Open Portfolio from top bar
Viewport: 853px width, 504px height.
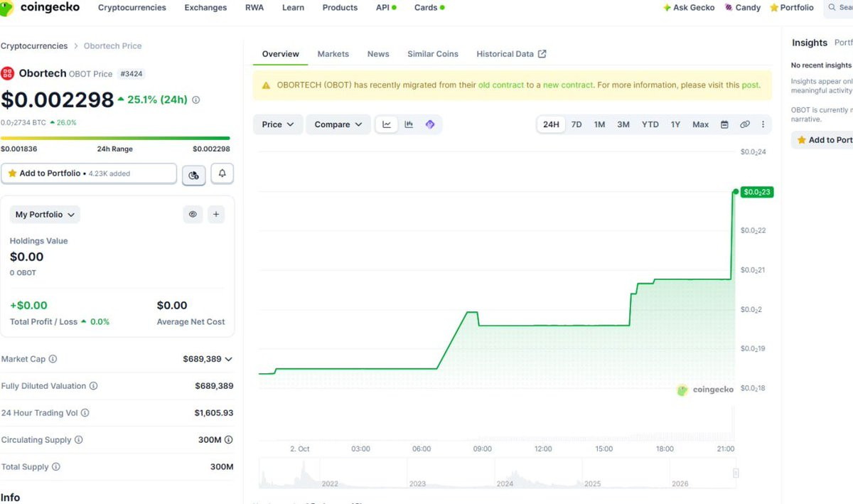tap(792, 7)
